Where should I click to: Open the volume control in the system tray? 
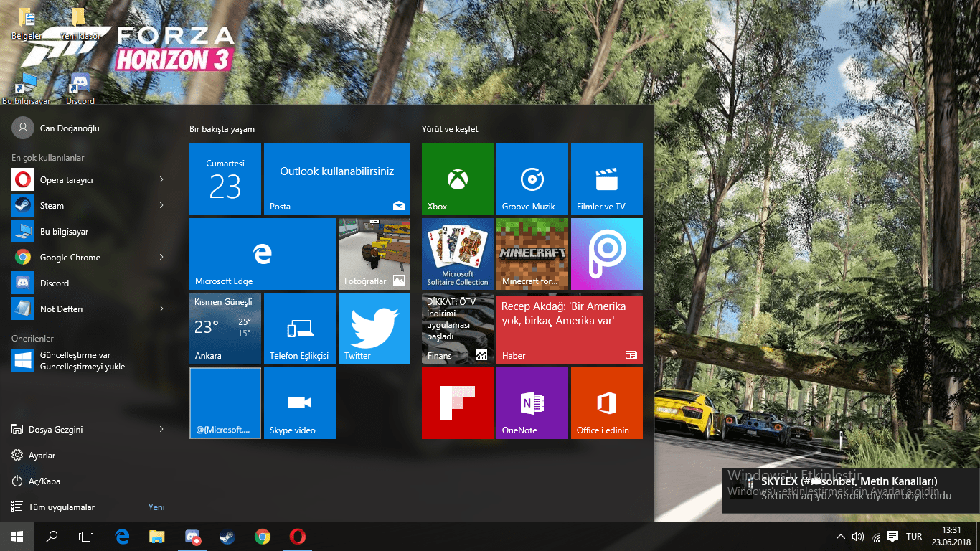click(x=857, y=537)
